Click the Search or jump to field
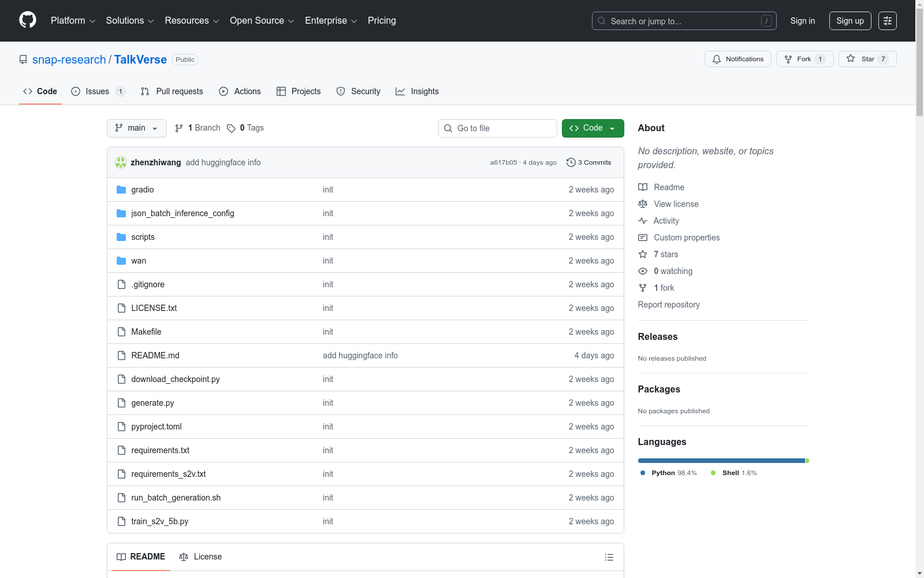The height and width of the screenshot is (578, 924). point(684,21)
